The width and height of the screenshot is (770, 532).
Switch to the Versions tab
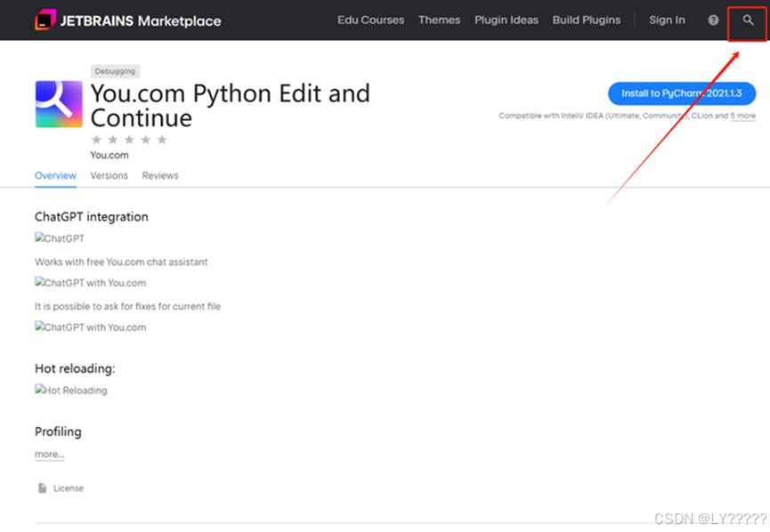(x=109, y=175)
